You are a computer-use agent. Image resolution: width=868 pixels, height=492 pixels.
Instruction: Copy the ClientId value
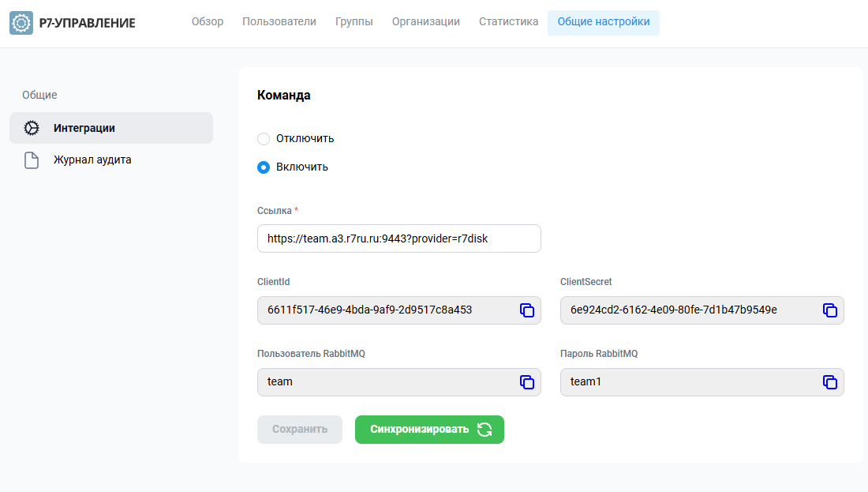(527, 310)
